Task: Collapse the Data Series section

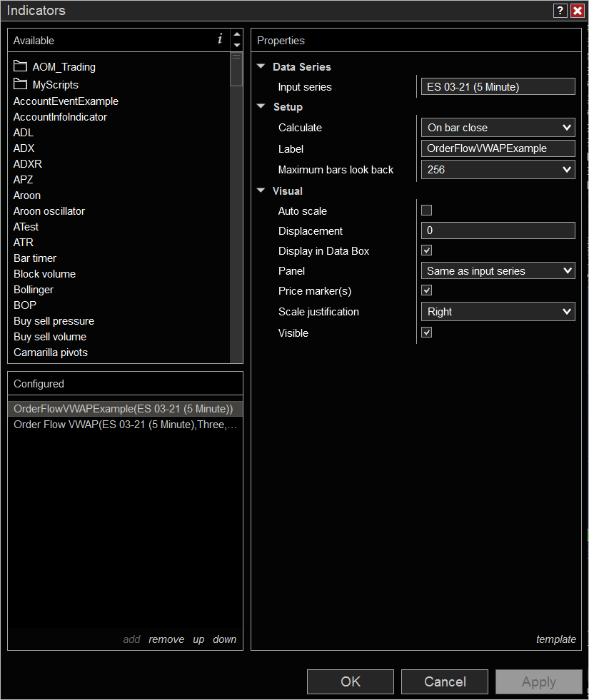Action: (261, 66)
